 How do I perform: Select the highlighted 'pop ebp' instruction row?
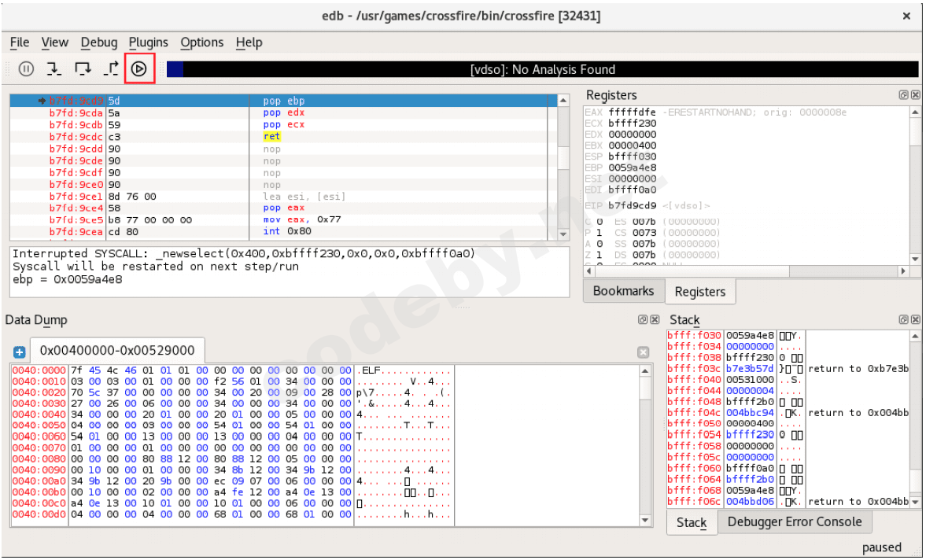click(x=283, y=101)
